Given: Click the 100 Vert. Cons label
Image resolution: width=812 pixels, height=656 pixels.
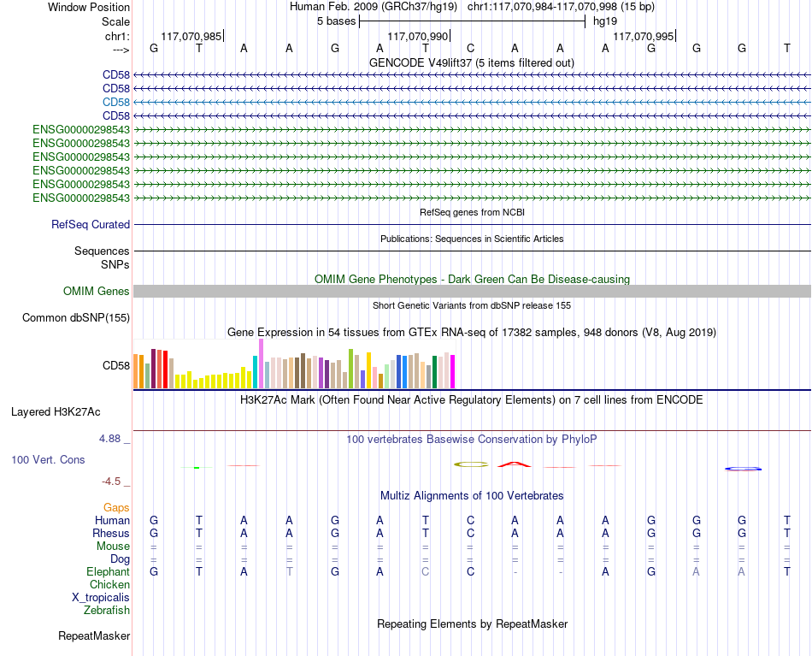Looking at the screenshot, I should pos(48,459).
